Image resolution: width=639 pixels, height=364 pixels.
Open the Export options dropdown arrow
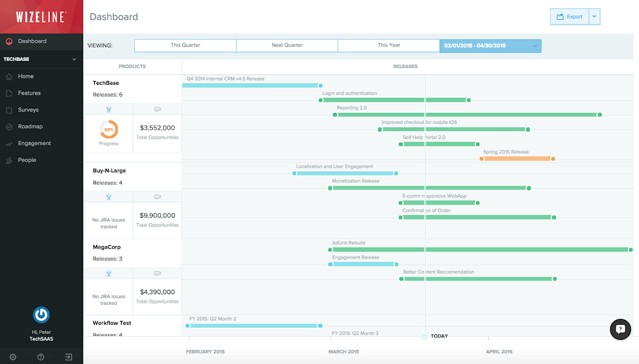[x=595, y=17]
